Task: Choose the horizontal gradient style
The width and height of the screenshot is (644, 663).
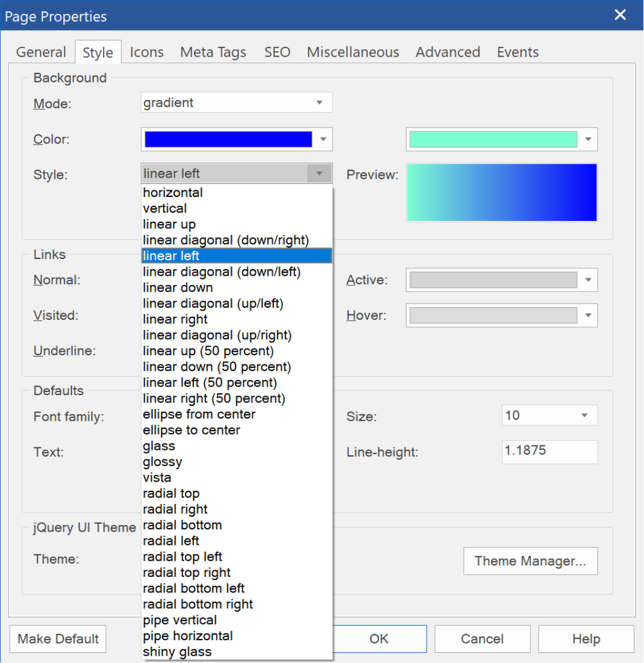Action: pyautogui.click(x=237, y=193)
